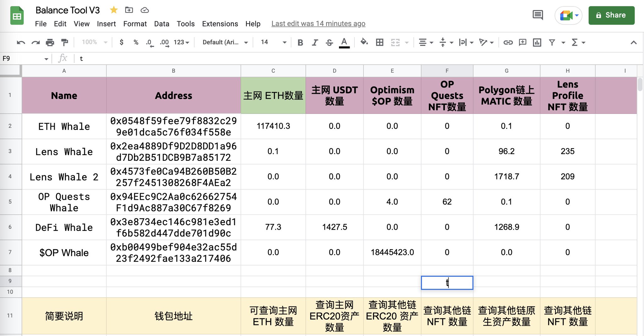Format as currency with dollar icon
The height and width of the screenshot is (336, 644).
[121, 42]
